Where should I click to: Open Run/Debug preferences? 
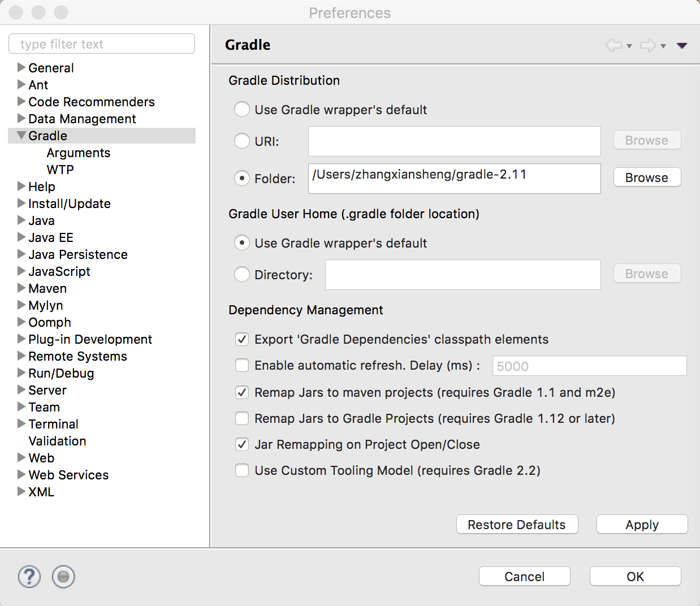tap(61, 373)
